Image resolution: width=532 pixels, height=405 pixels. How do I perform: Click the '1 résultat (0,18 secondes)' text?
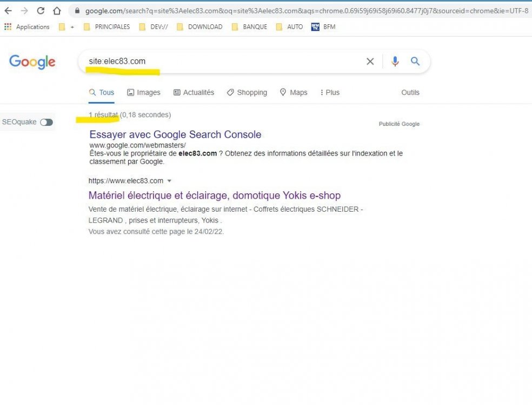pyautogui.click(x=130, y=115)
